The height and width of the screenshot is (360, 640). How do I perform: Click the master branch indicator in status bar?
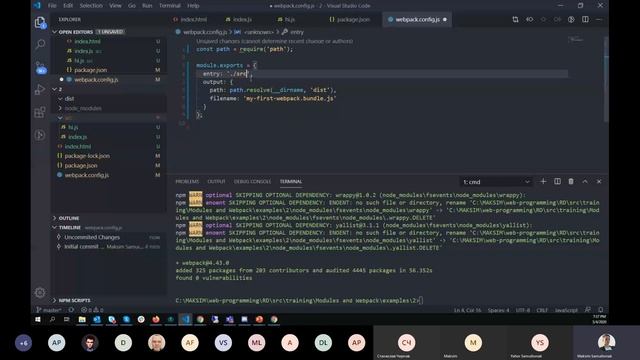(x=49, y=310)
